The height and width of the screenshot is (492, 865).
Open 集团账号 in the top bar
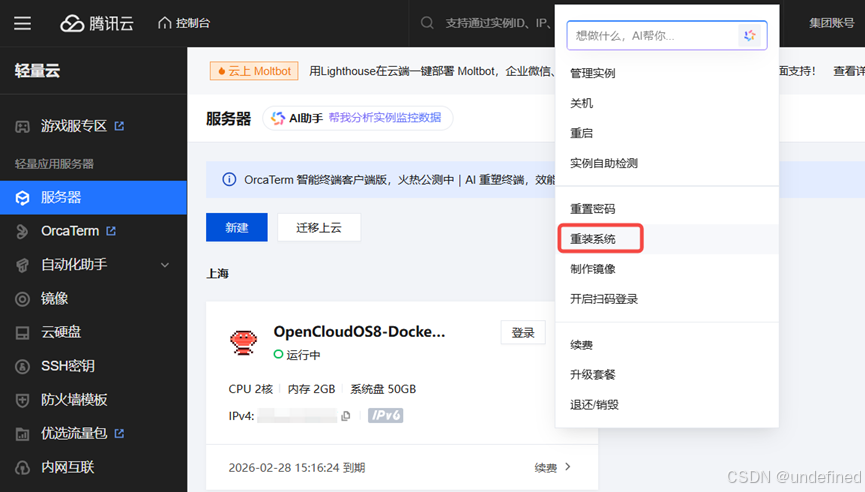(831, 23)
